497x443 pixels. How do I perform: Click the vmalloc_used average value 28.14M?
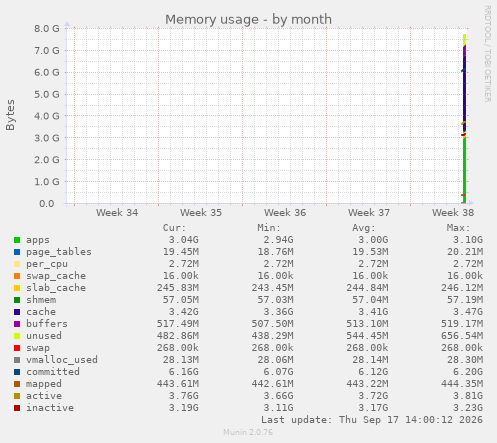370,360
